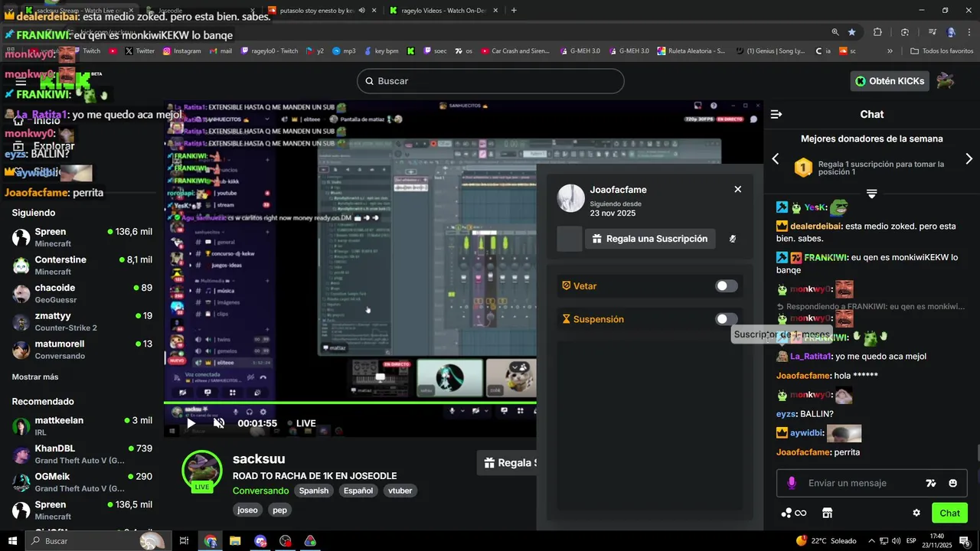Screen dimensions: 980x551
Task: Send message with green Chat button
Action: 949,513
